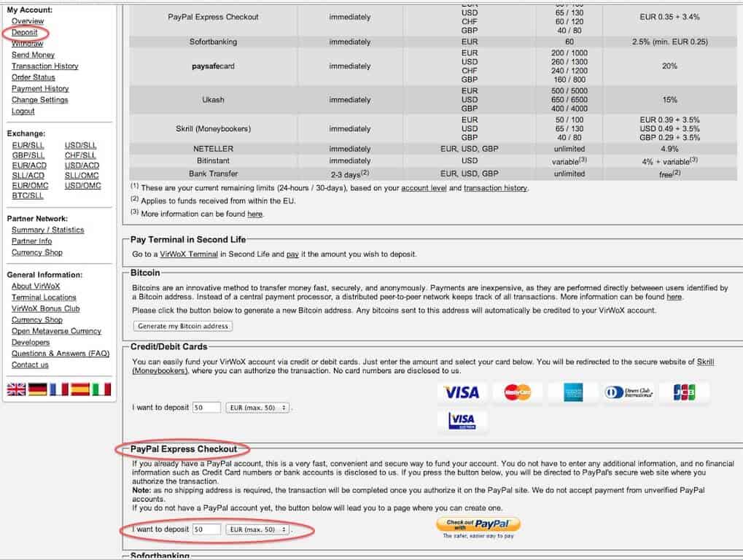The width and height of the screenshot is (743, 560).
Task: Switch language using German flag icon
Action: tap(37, 389)
